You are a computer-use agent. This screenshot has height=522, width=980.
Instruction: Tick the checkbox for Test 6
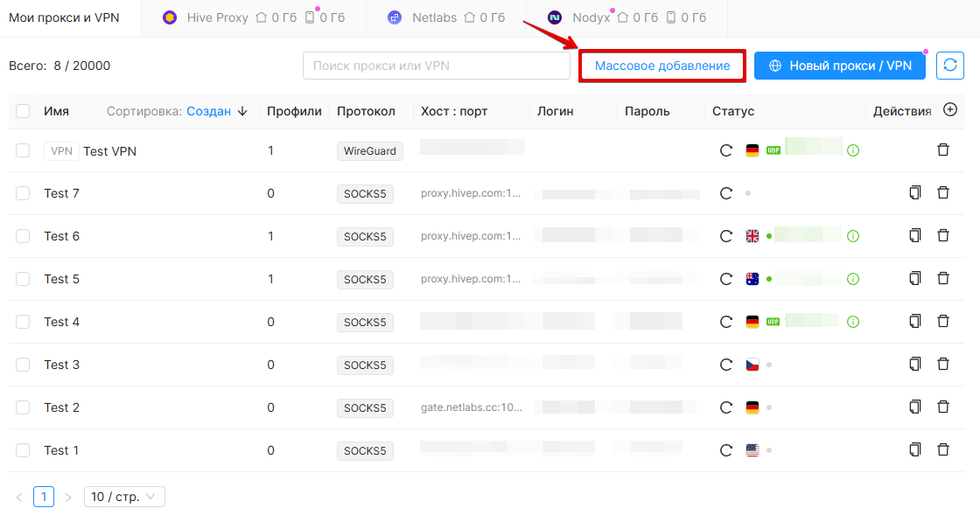point(23,236)
